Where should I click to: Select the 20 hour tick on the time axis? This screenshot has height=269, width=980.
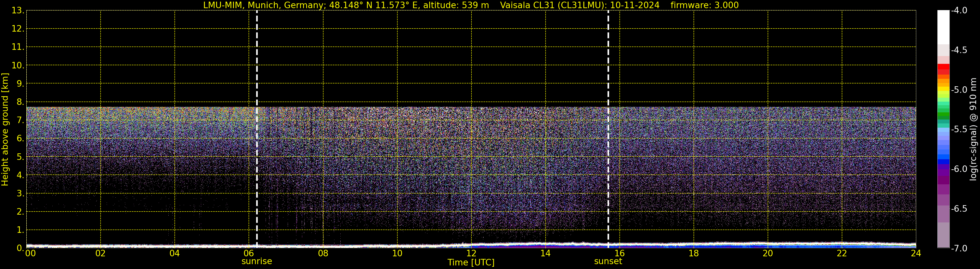768,253
